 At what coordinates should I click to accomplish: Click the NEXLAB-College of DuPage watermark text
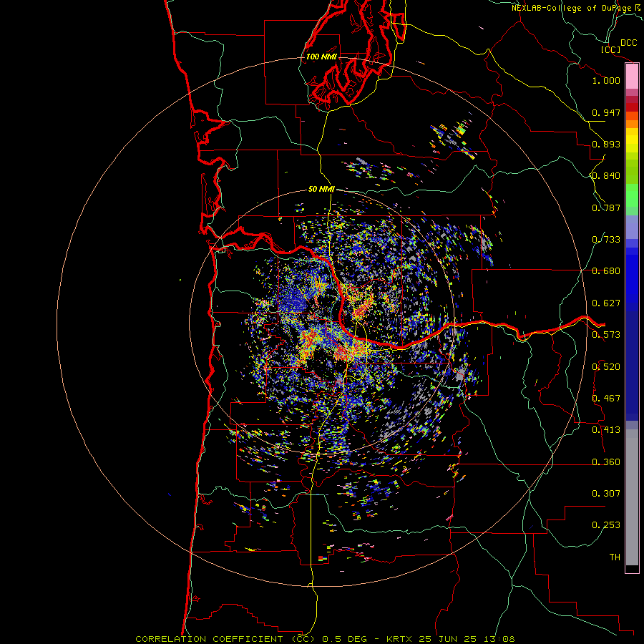point(572,8)
